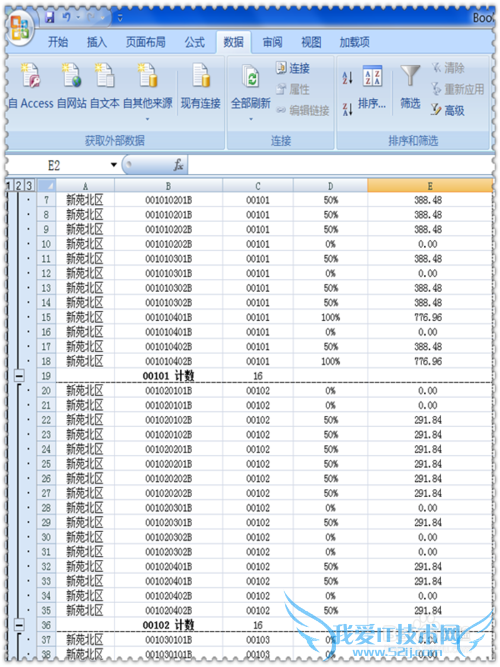The width and height of the screenshot is (500, 667).
Task: Collapse the 00101 group at row 19
Action: click(19, 376)
